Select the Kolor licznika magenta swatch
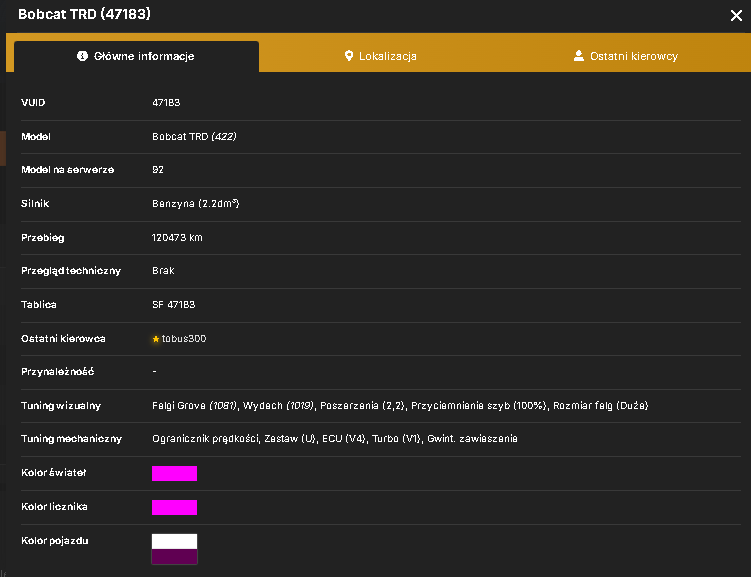The width and height of the screenshot is (751, 577). (x=174, y=507)
